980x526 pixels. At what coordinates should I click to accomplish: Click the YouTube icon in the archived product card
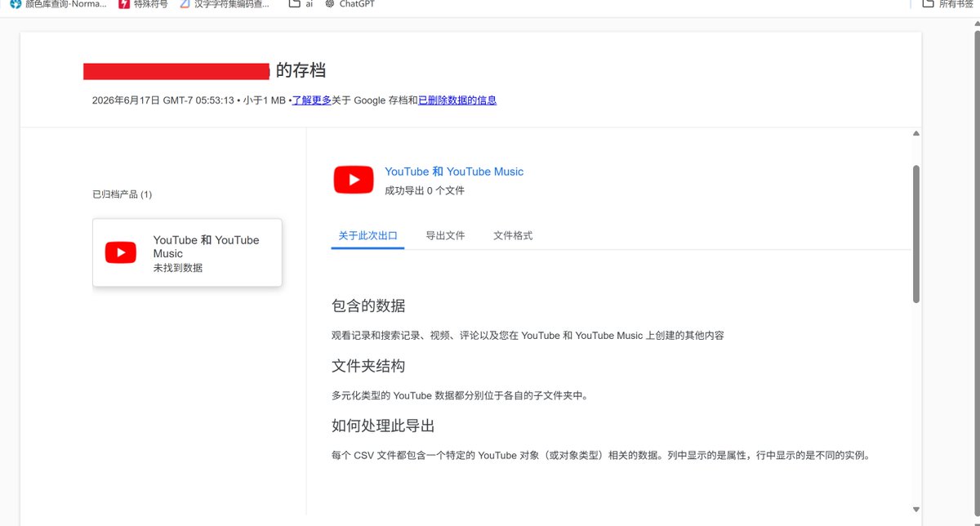pyautogui.click(x=121, y=253)
